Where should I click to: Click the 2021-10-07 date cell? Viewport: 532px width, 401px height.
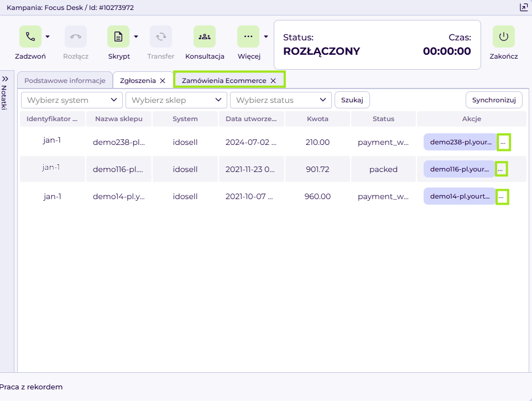click(252, 196)
